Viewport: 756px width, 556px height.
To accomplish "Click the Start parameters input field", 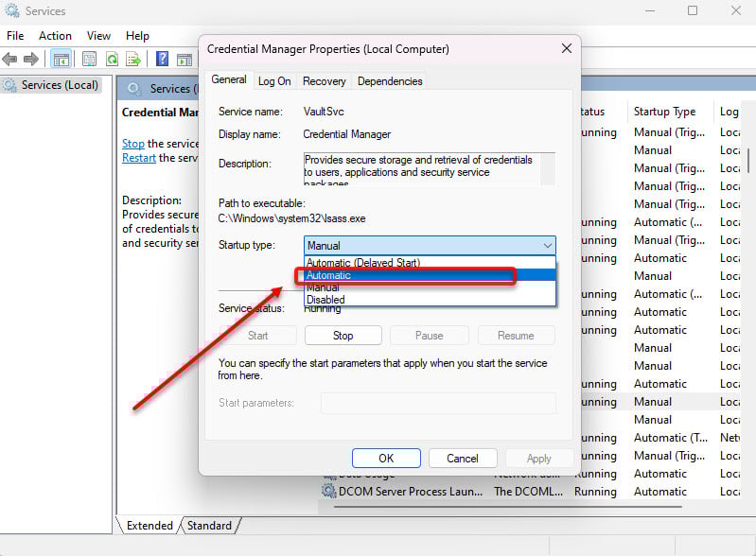I will [438, 403].
